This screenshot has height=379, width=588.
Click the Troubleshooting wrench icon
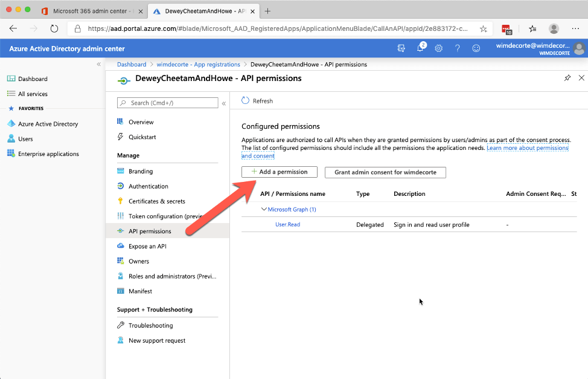click(x=120, y=325)
